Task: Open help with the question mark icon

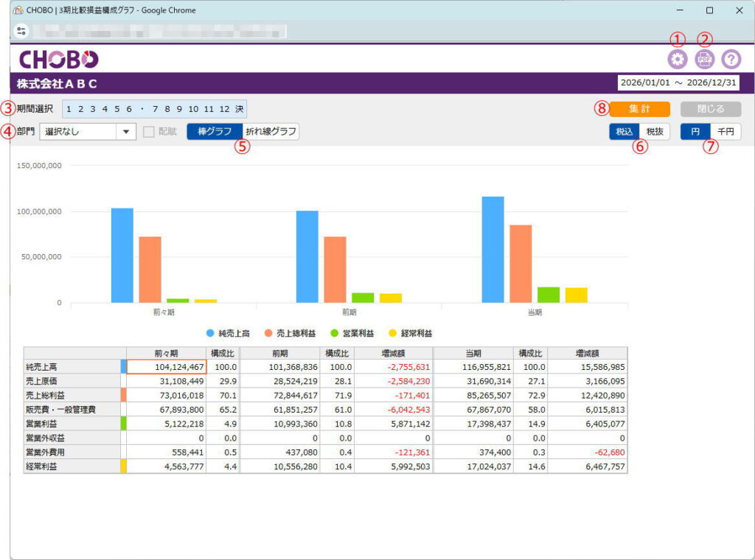Action: pyautogui.click(x=731, y=60)
